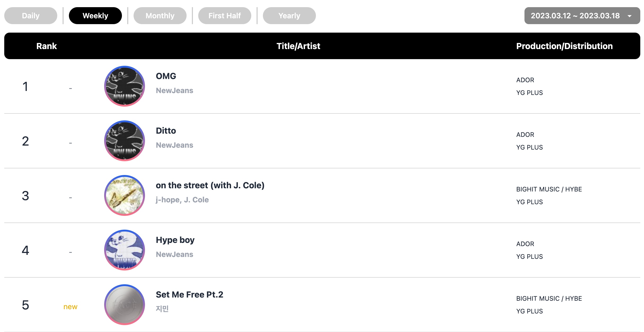Screen dimensions: 644x332
Task: Select the Hype boy bunny cover art
Action: click(125, 250)
